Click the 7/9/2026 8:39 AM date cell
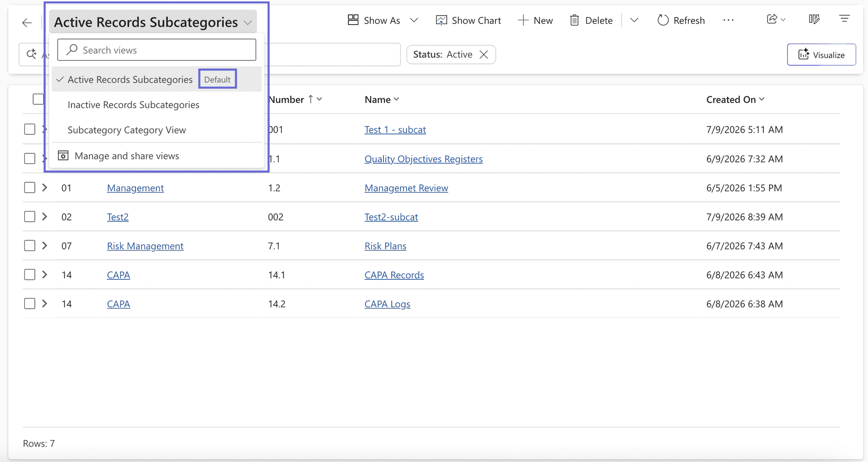Screen dimensions: 868x462 coord(744,217)
